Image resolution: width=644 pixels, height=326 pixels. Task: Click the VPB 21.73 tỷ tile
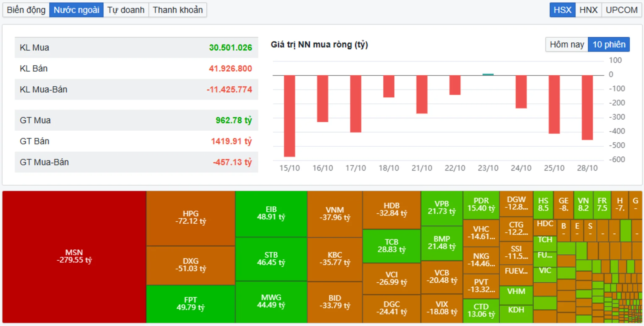(x=442, y=208)
